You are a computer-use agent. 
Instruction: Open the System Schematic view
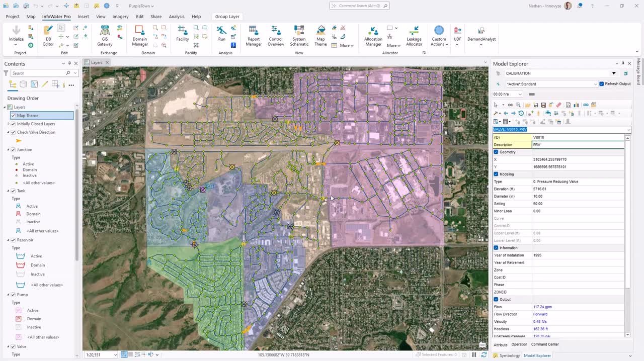point(299,35)
